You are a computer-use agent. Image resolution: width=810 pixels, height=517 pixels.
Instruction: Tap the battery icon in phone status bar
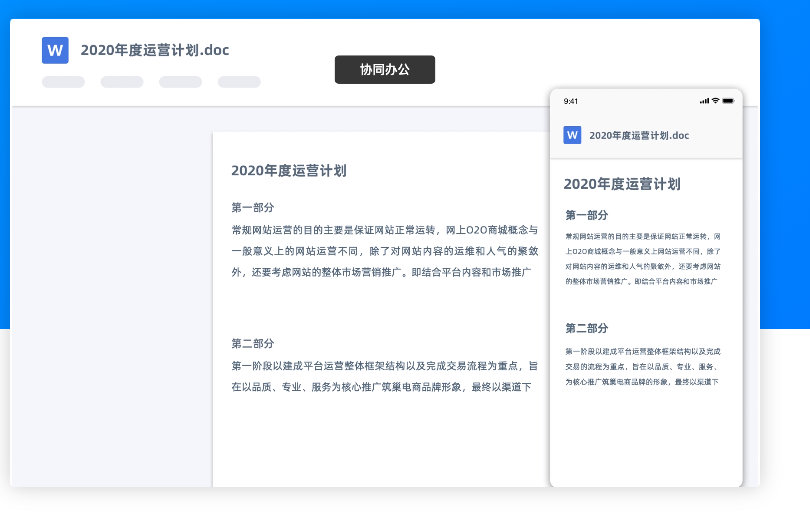[728, 101]
